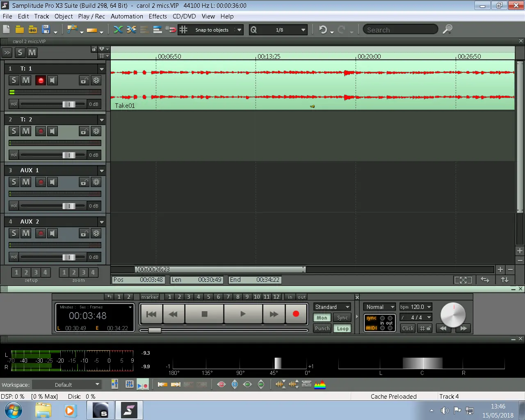Click the Take01 audio object waveform

(x=312, y=85)
